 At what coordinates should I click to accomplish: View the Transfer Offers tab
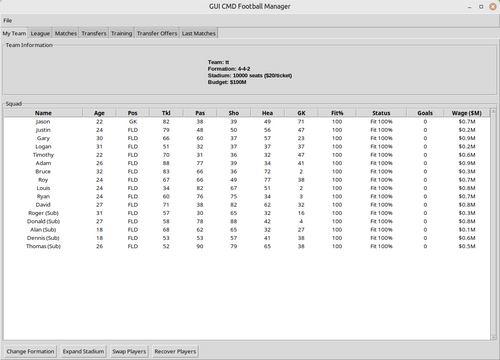tap(157, 33)
